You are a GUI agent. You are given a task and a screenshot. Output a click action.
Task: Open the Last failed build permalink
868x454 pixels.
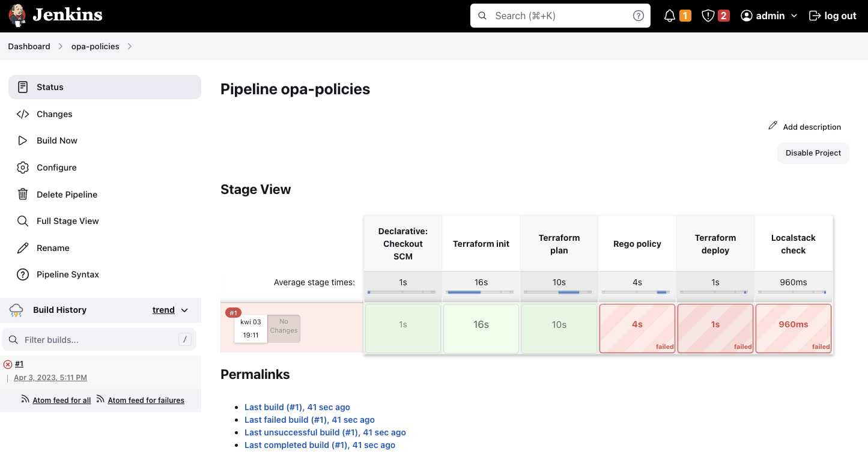point(309,419)
